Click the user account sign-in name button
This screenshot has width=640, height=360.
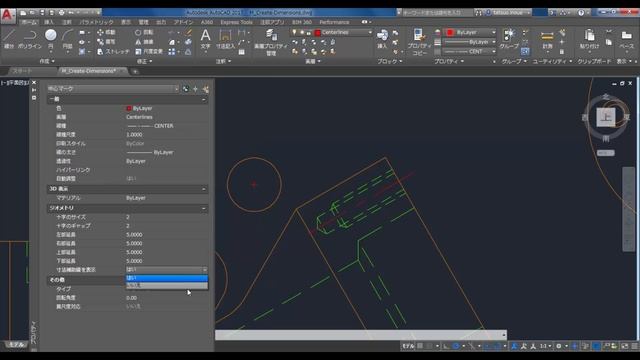coord(507,13)
